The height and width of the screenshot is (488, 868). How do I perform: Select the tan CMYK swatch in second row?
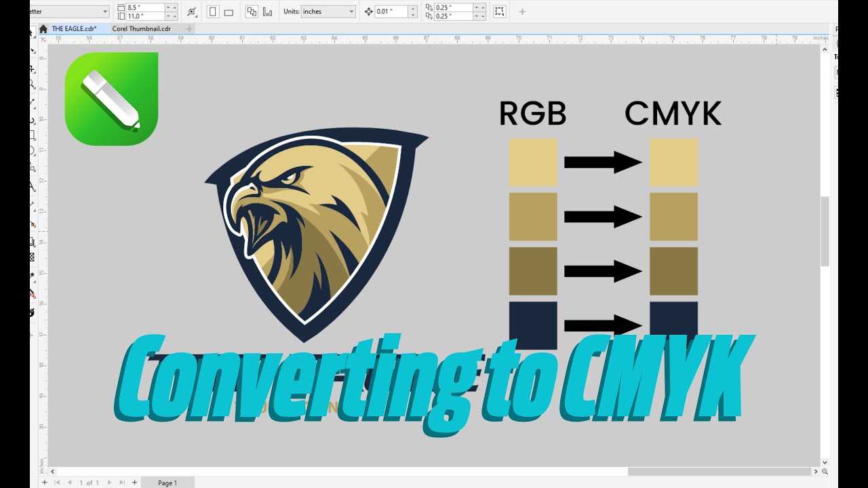tap(673, 217)
